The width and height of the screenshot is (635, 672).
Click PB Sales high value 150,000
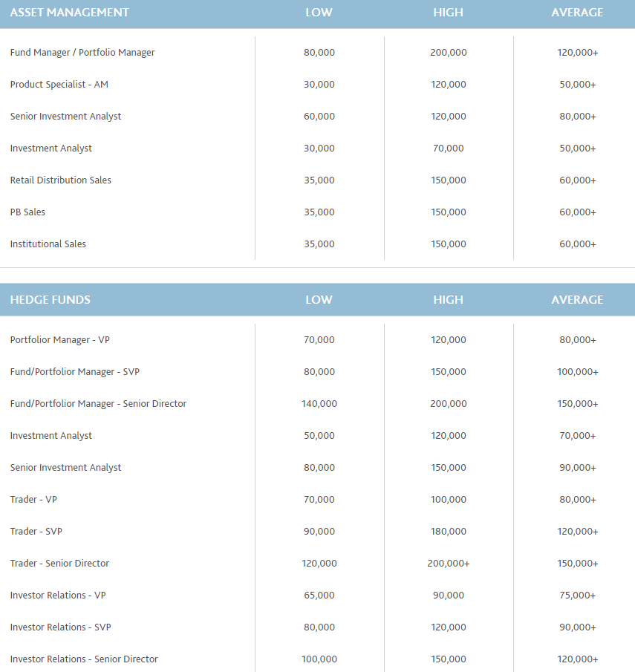(x=449, y=212)
